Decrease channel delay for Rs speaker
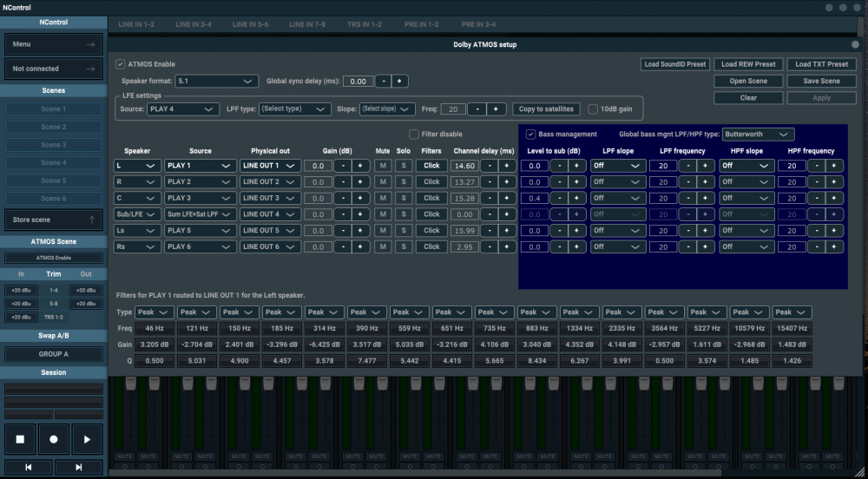This screenshot has width=868, height=479. (490, 246)
